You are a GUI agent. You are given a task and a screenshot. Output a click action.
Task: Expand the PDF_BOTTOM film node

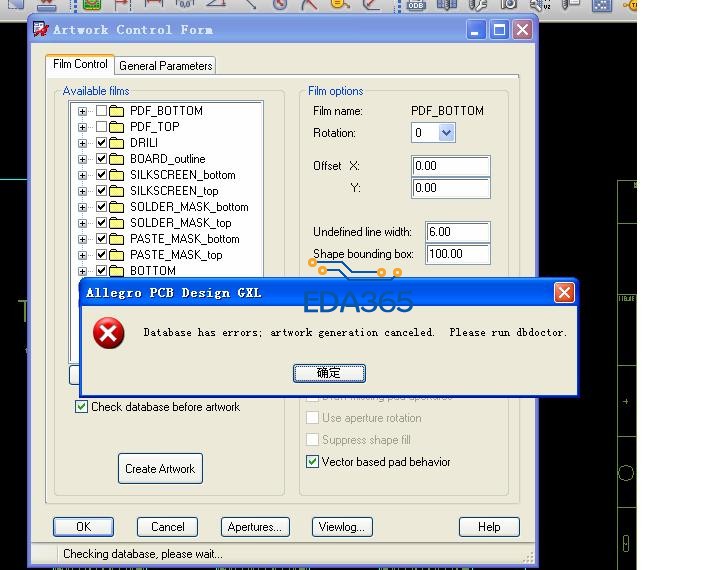[x=82, y=111]
